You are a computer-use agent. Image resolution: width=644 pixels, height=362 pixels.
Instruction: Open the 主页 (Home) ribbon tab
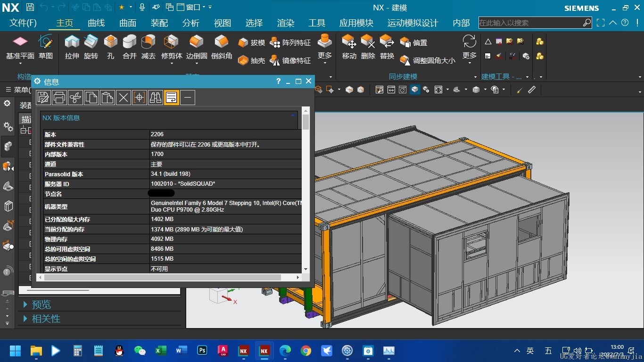tap(65, 23)
